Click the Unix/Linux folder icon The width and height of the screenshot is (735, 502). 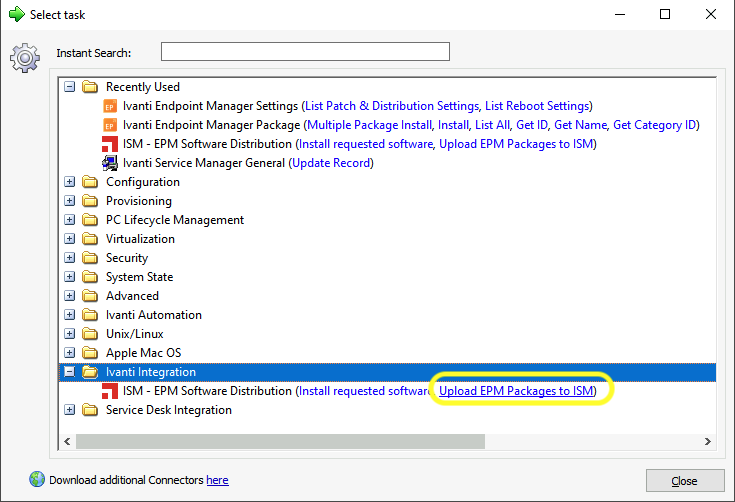pyautogui.click(x=90, y=334)
